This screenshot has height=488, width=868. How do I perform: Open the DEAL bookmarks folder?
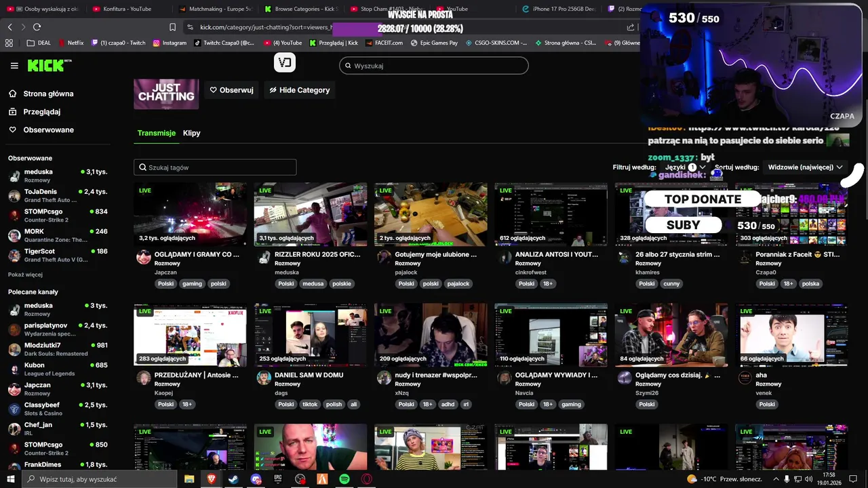tap(39, 43)
